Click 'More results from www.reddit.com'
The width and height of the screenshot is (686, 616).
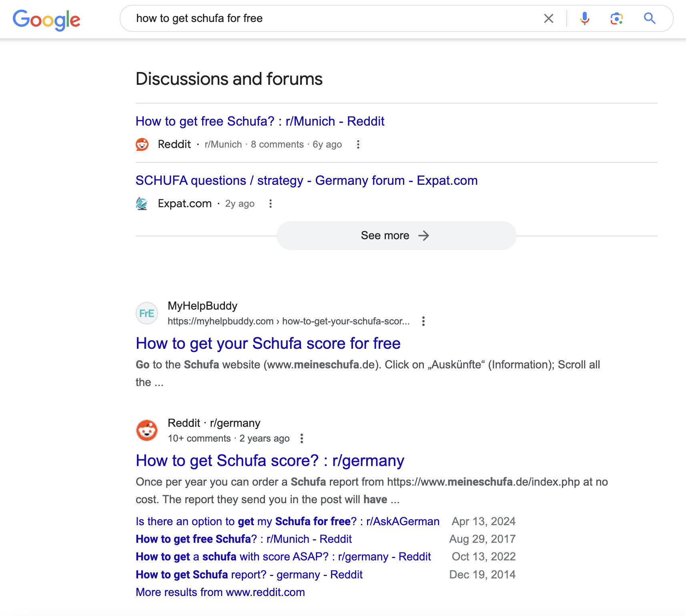pos(220,592)
